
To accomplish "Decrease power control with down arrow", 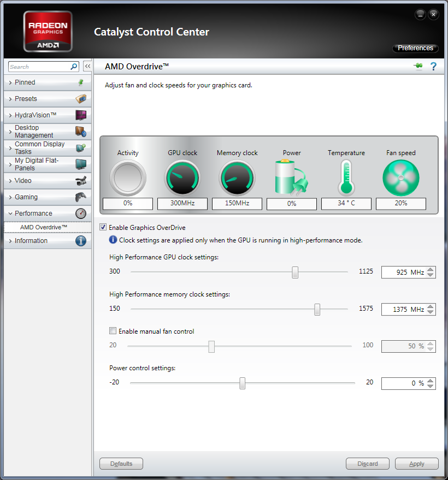I will tap(430, 386).
